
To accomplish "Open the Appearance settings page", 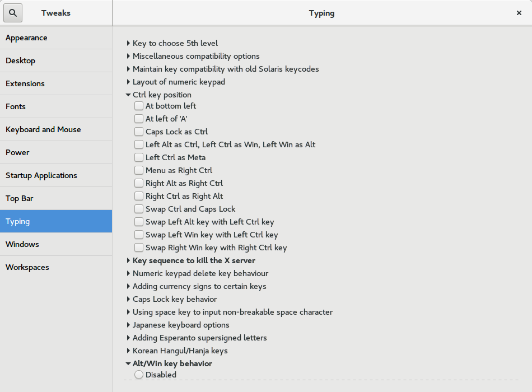I will click(26, 38).
